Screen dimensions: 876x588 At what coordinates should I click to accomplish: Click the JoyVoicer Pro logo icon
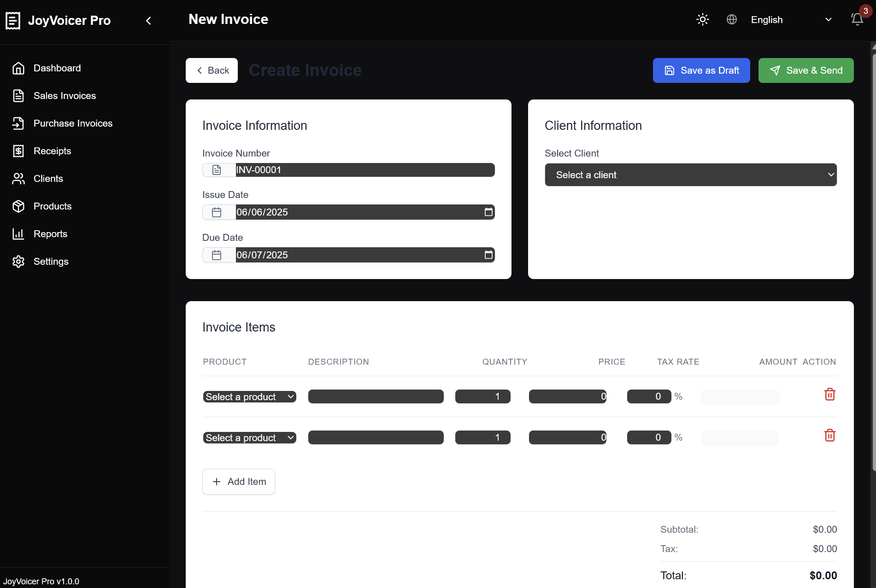point(13,21)
